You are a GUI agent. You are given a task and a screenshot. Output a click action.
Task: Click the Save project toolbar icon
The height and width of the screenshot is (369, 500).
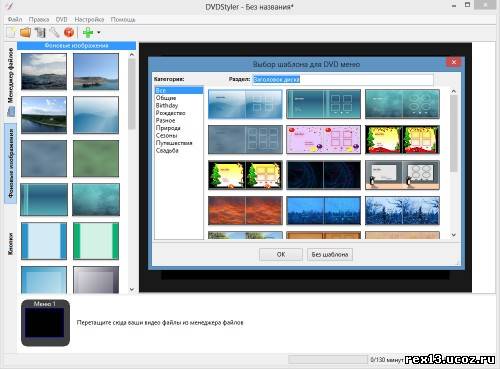pos(40,32)
